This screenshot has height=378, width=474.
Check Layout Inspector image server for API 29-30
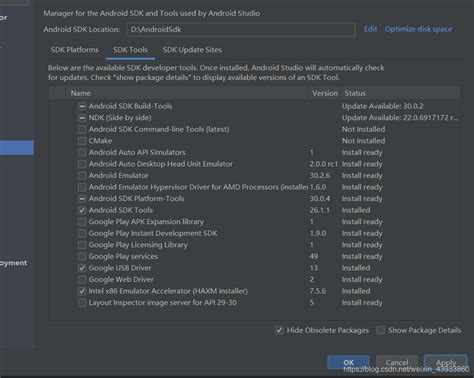click(x=82, y=303)
